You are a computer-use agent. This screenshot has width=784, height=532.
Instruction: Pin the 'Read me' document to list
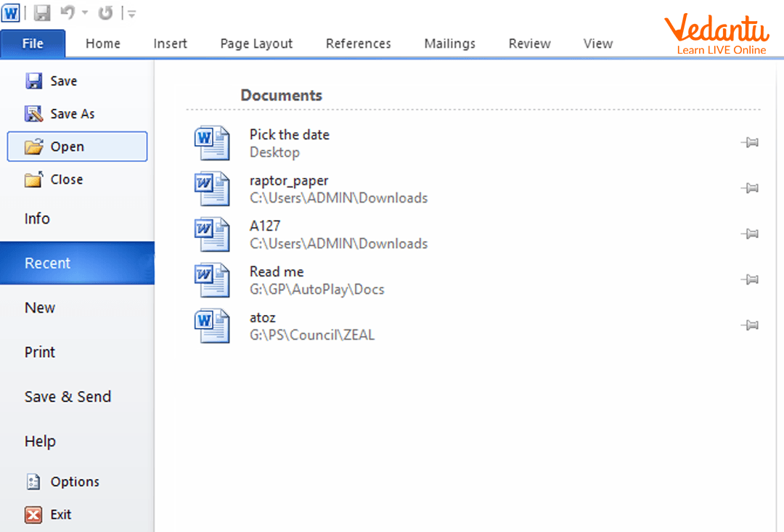[750, 280]
